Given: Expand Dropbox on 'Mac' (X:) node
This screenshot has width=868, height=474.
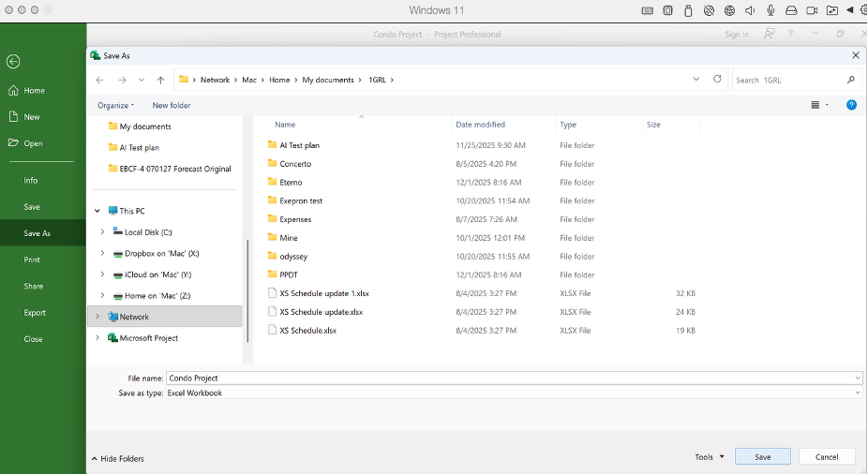Looking at the screenshot, I should (102, 253).
